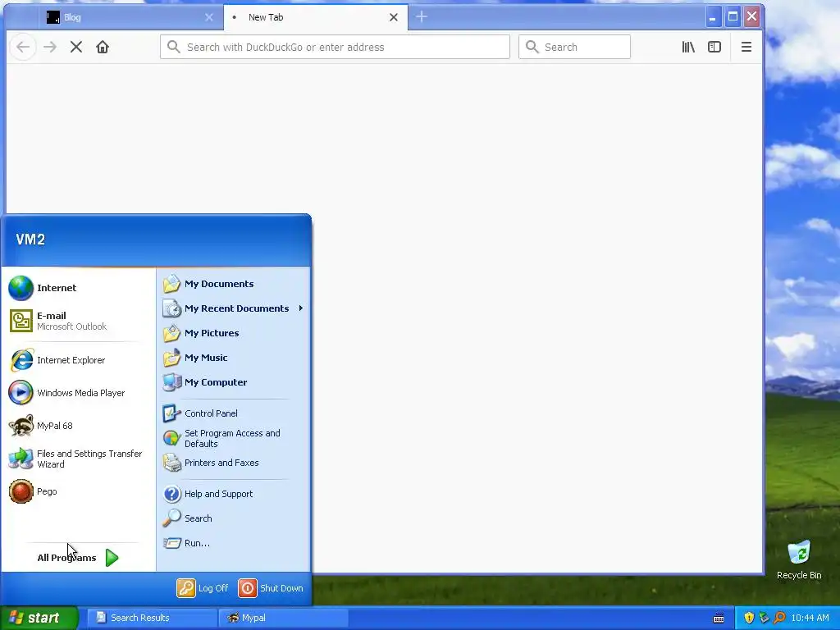
Task: Switch to Search Results taskbar window
Action: click(152, 618)
